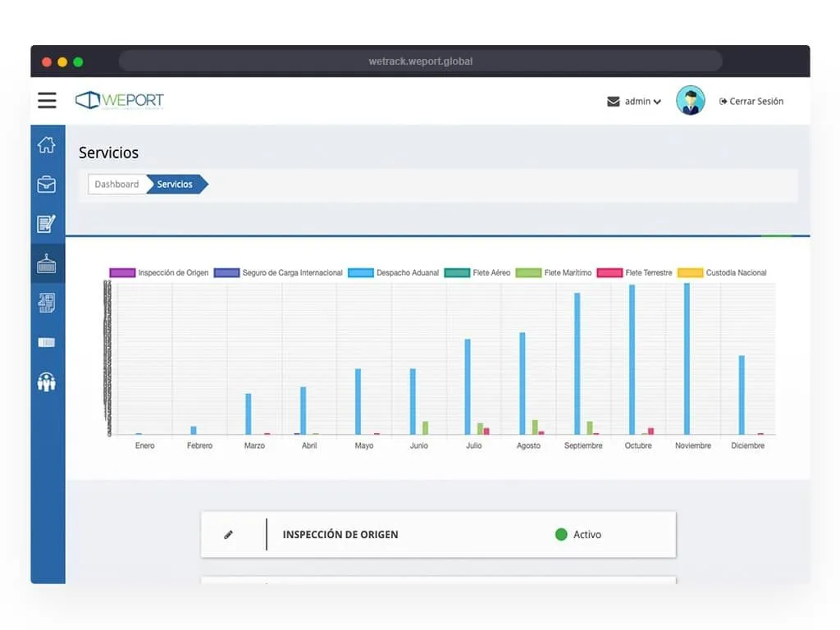The height and width of the screenshot is (630, 840).
Task: Open the notes and pencil sidebar icon
Action: (47, 223)
